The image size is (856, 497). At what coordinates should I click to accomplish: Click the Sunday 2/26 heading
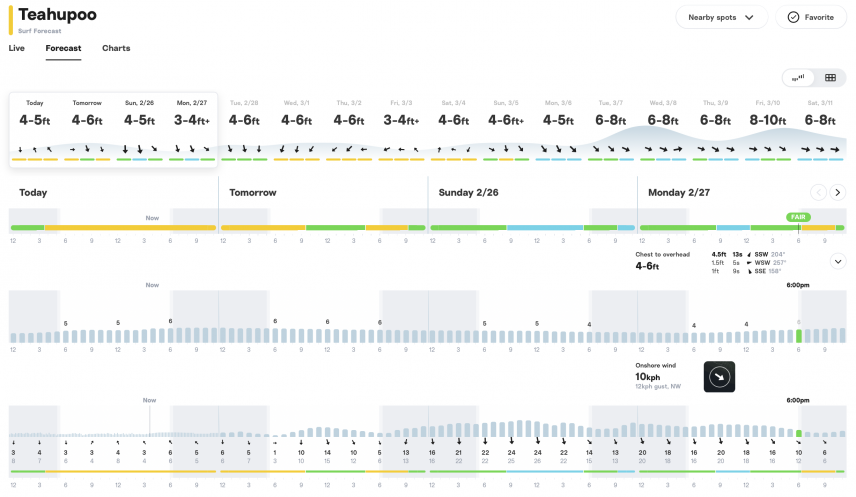tap(468, 193)
